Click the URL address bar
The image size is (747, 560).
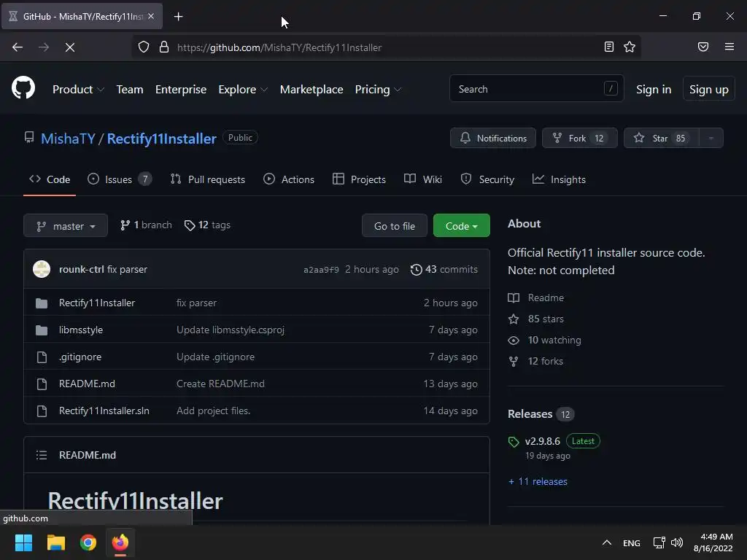[x=386, y=47]
